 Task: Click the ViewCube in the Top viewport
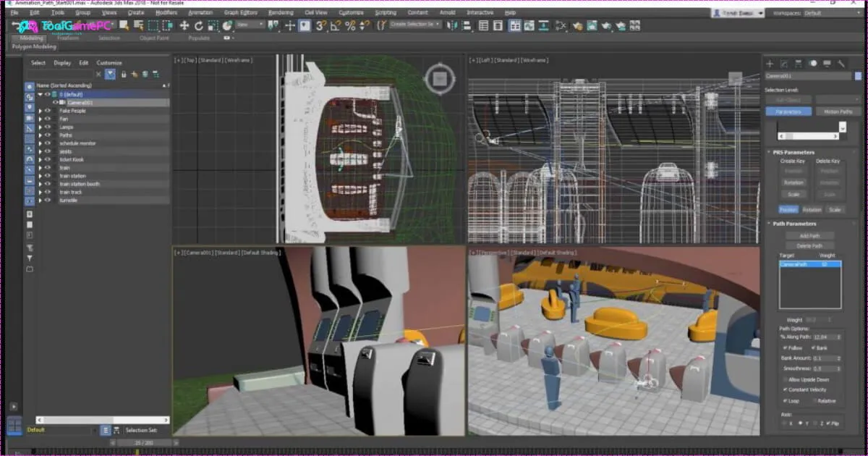point(438,80)
